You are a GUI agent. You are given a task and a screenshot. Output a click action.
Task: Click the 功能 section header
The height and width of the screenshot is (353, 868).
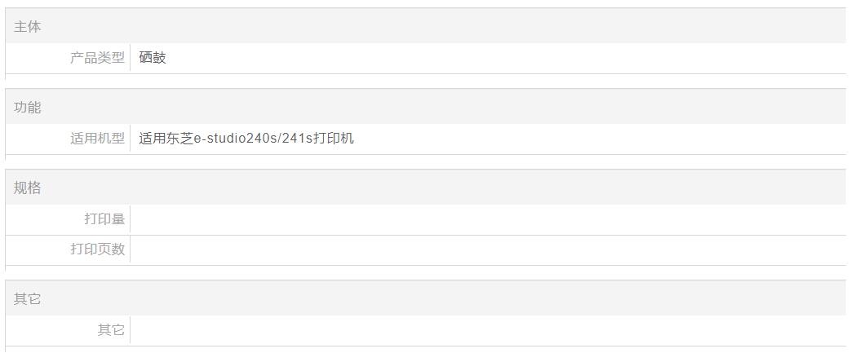(27, 108)
